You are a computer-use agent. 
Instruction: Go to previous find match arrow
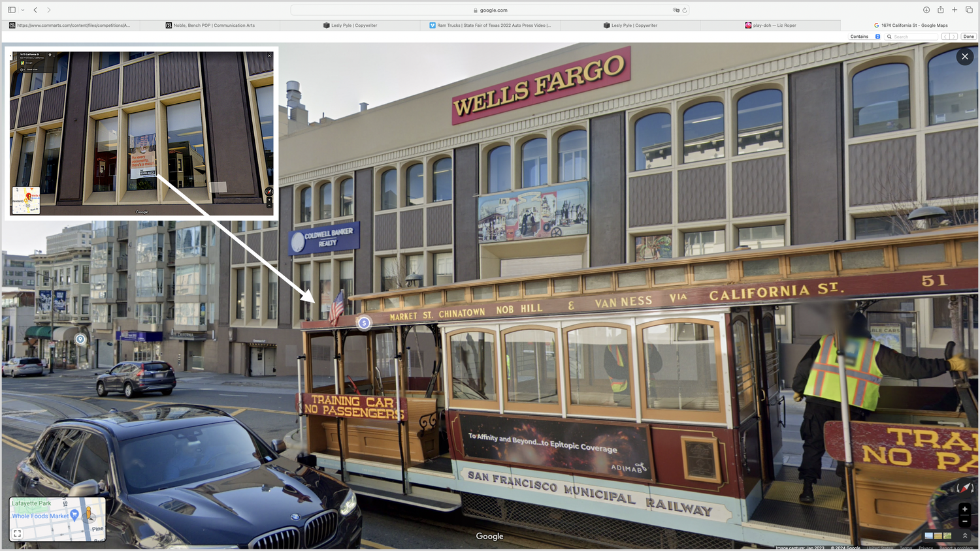[x=945, y=37]
